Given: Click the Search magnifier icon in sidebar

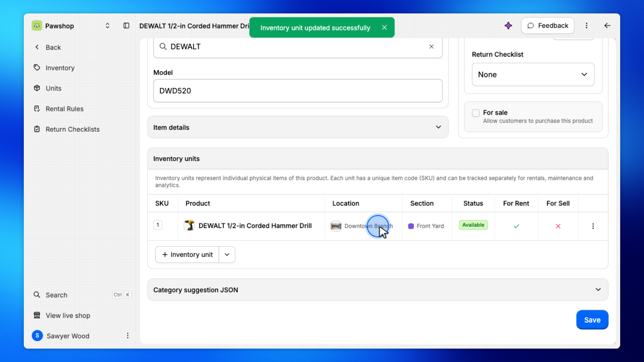Looking at the screenshot, I should 37,295.
